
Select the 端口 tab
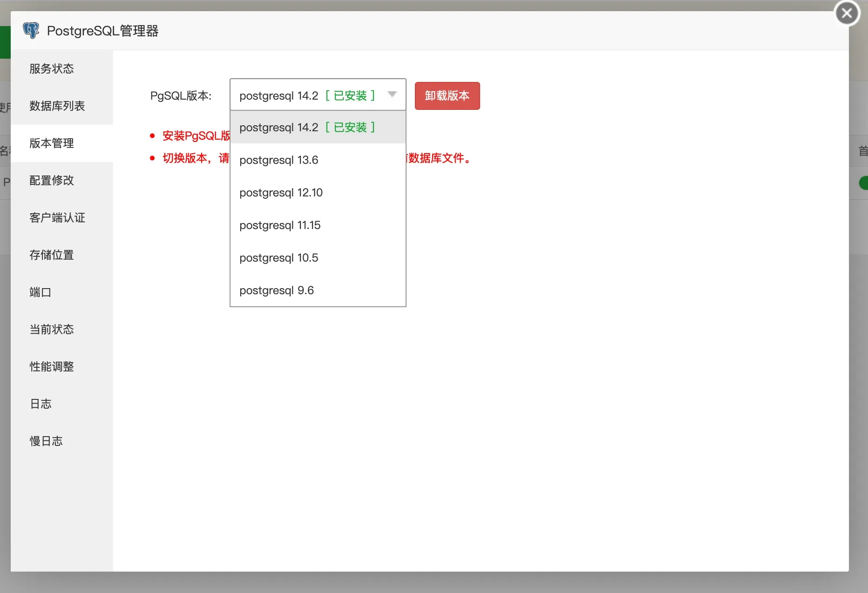pos(61,292)
